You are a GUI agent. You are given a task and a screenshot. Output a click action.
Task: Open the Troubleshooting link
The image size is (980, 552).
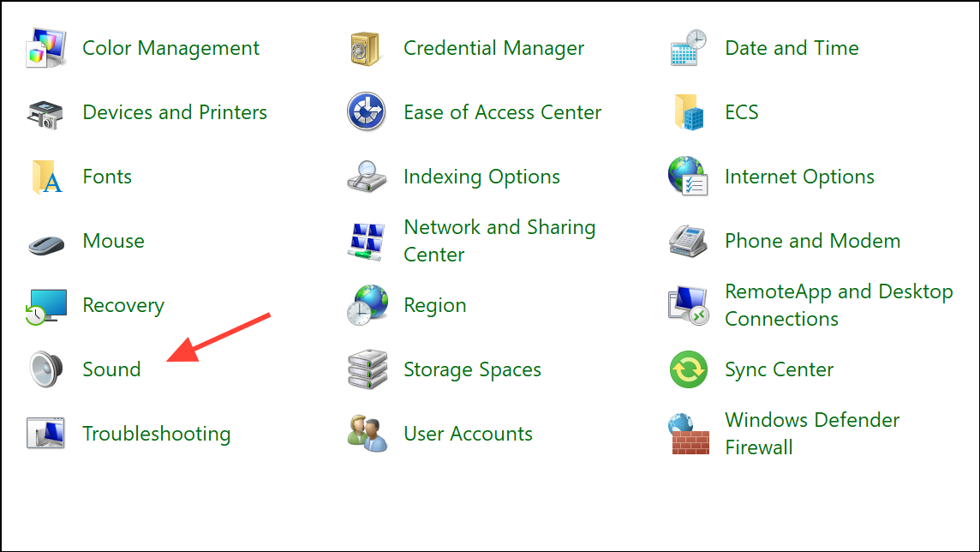pyautogui.click(x=156, y=434)
